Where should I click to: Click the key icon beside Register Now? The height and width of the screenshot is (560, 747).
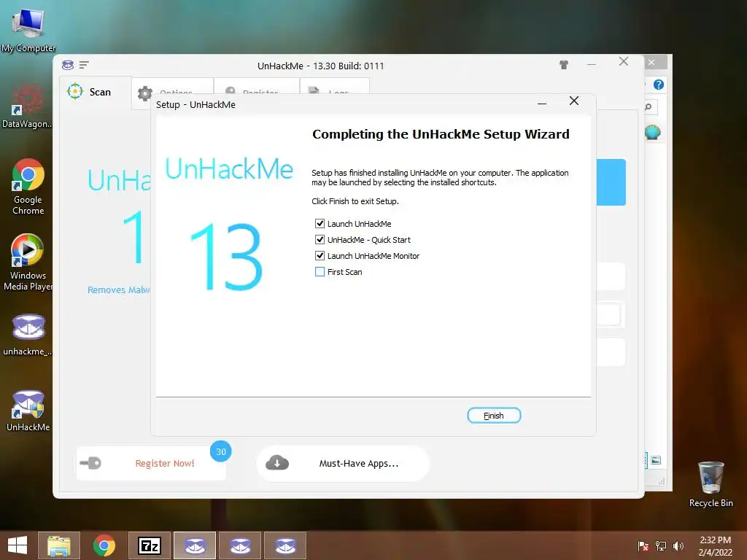(90, 463)
